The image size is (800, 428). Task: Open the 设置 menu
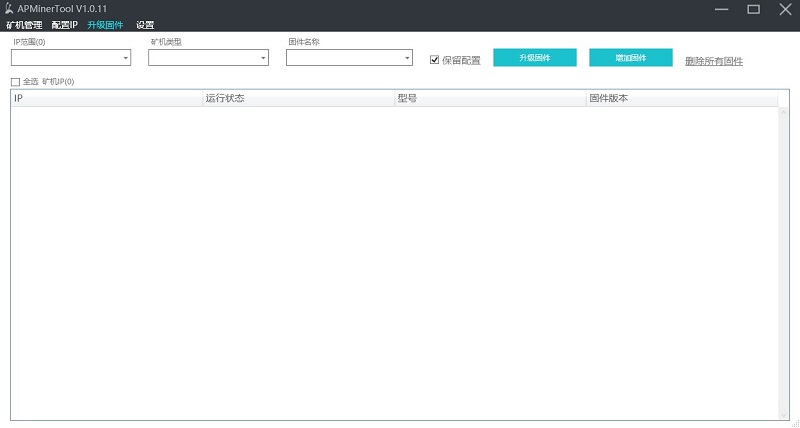click(x=145, y=25)
